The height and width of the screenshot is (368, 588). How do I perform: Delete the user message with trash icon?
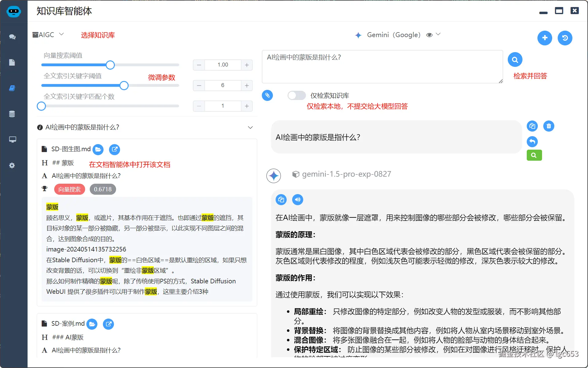tap(549, 126)
